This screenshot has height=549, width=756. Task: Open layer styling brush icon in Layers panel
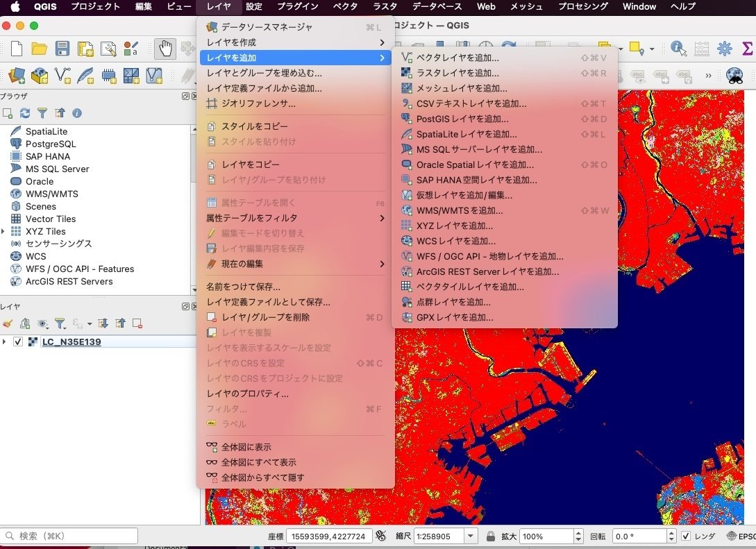(8, 323)
